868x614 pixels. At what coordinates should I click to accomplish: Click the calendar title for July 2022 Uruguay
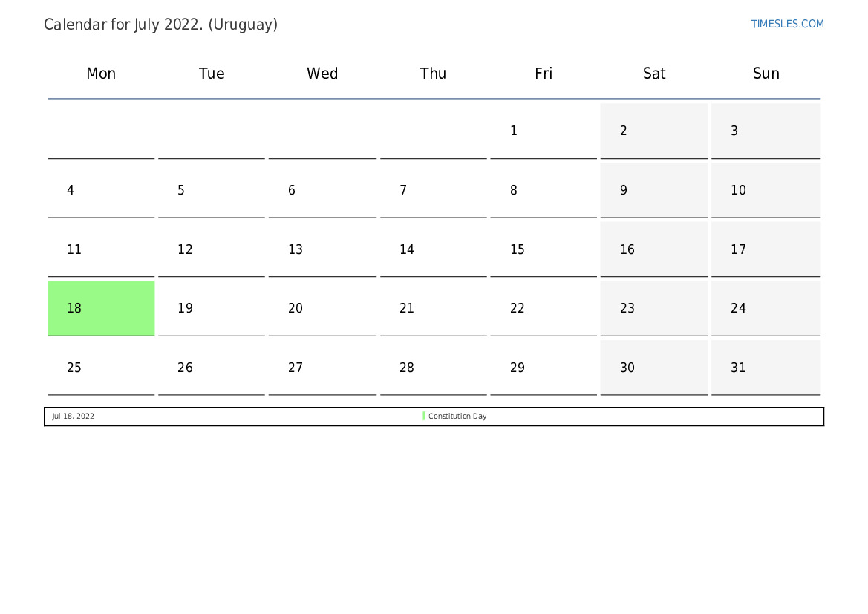coord(160,25)
